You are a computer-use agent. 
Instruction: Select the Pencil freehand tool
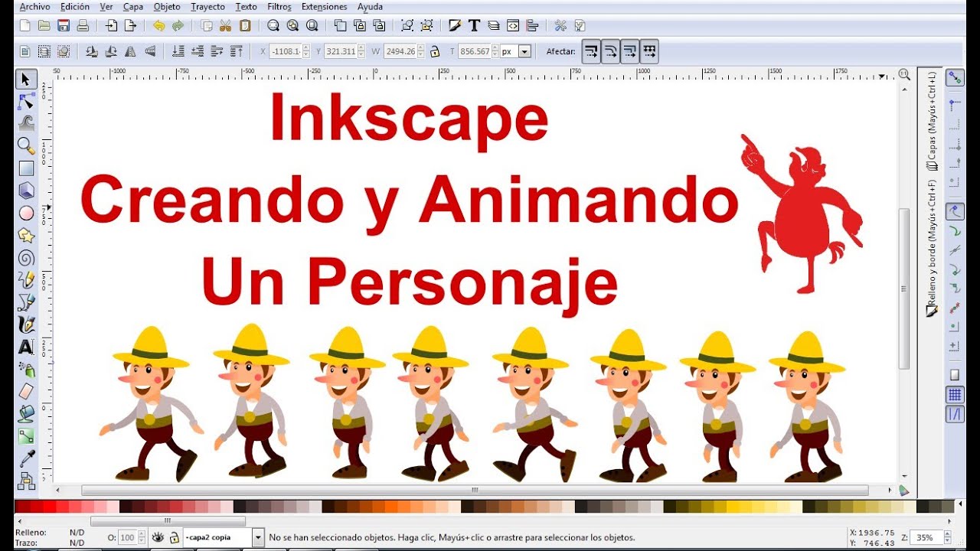click(26, 280)
